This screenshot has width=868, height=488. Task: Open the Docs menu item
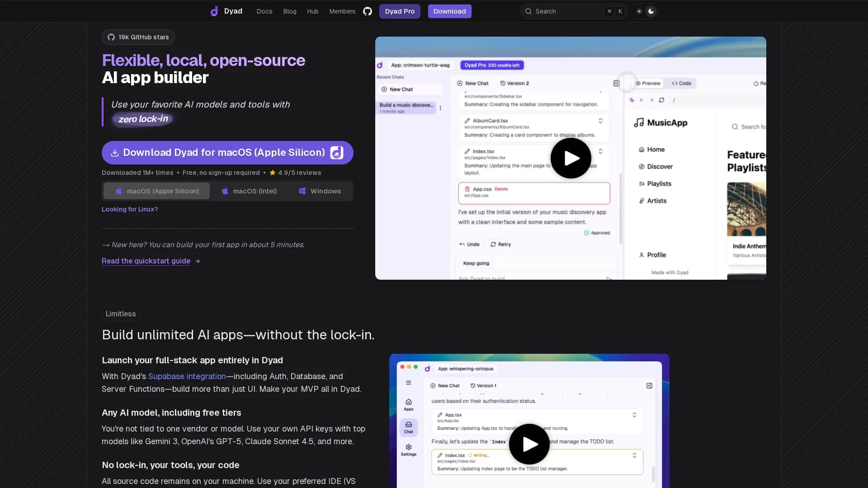264,11
